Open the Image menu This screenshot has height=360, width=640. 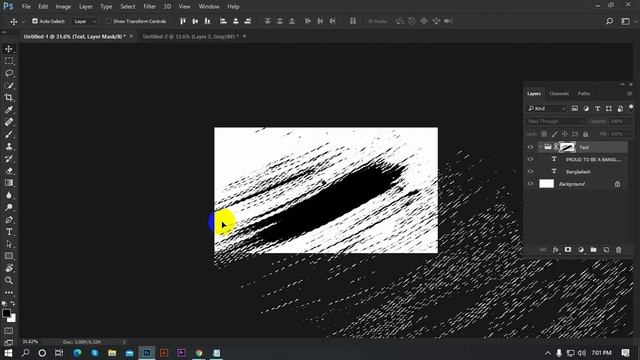(63, 7)
